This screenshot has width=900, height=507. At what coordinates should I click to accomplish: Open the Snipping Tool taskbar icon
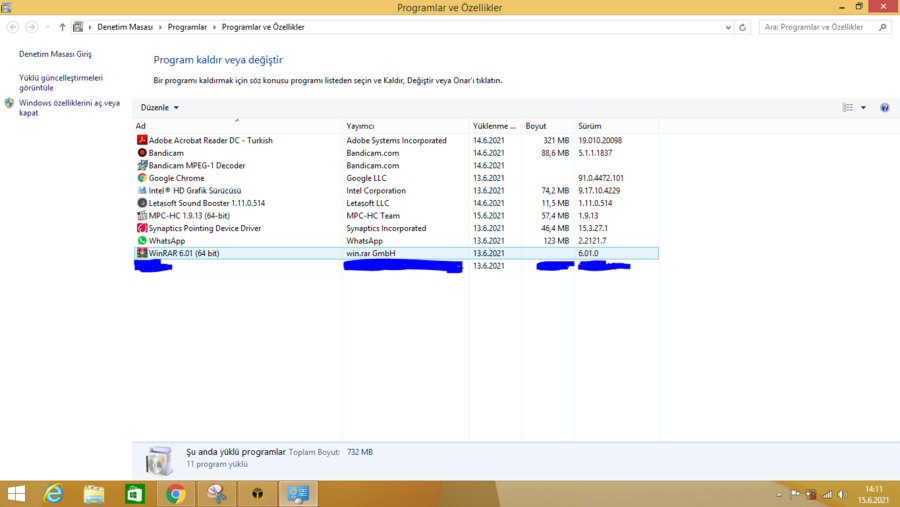pos(216,494)
